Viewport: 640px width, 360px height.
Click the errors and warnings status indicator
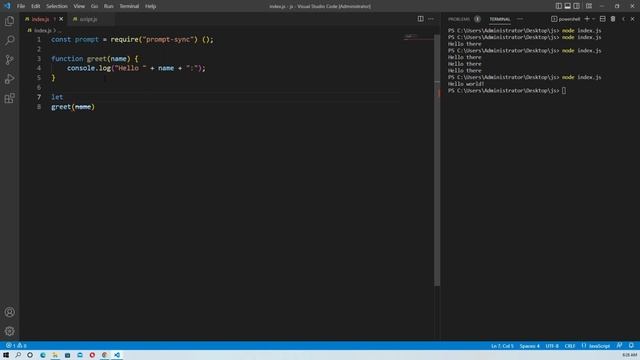click(x=16, y=346)
